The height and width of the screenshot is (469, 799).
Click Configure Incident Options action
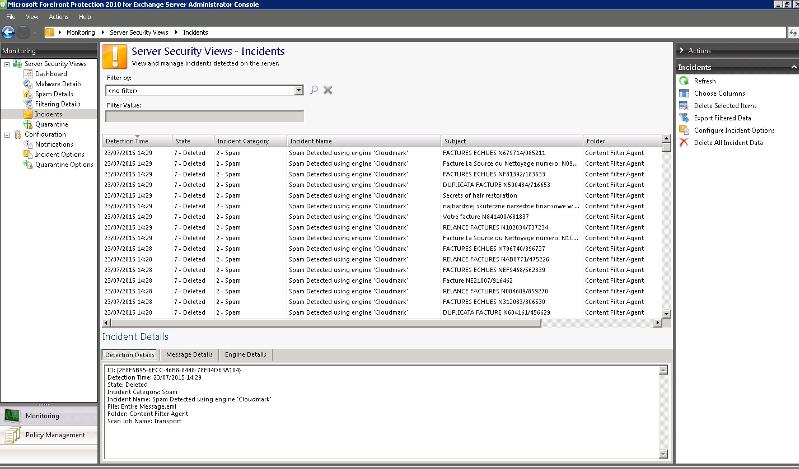tap(734, 131)
